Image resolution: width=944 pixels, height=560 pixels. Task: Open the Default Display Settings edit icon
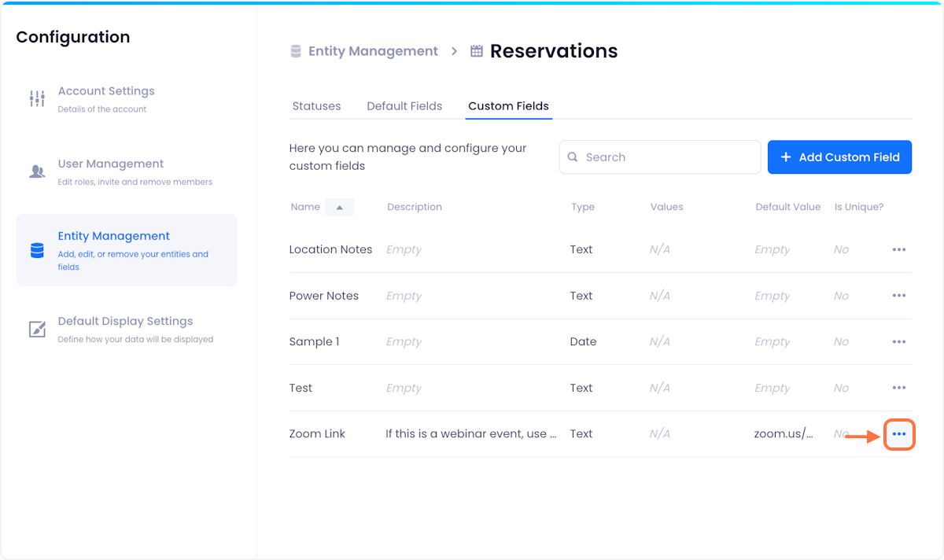(37, 329)
